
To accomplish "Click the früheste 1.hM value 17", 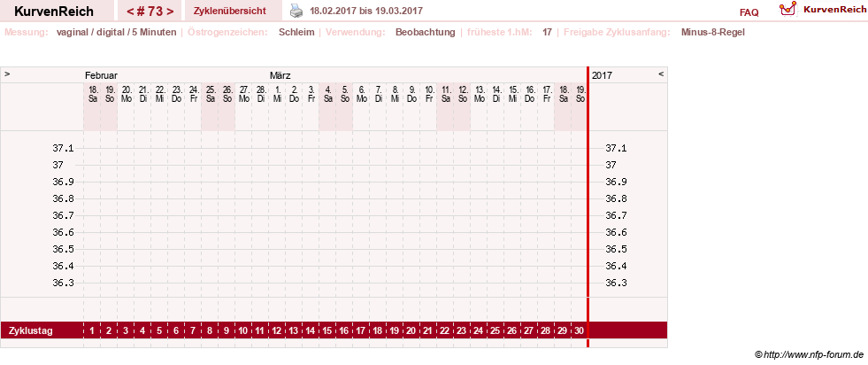I will [x=547, y=32].
